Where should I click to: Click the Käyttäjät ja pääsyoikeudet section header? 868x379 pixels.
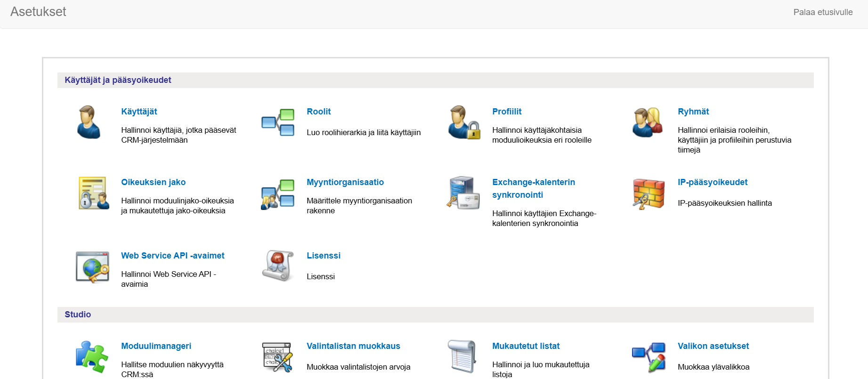click(436, 80)
